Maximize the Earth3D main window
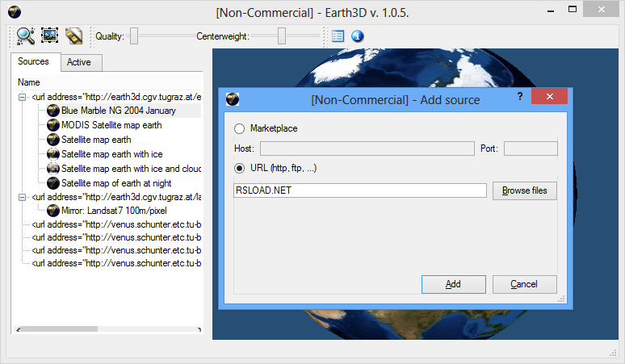Image resolution: width=625 pixels, height=364 pixels. pyautogui.click(x=573, y=9)
